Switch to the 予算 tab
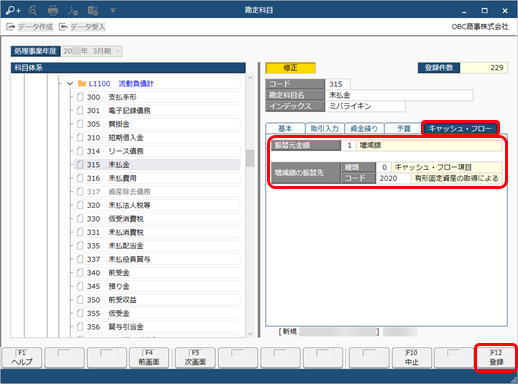The image size is (518, 384). (x=403, y=128)
